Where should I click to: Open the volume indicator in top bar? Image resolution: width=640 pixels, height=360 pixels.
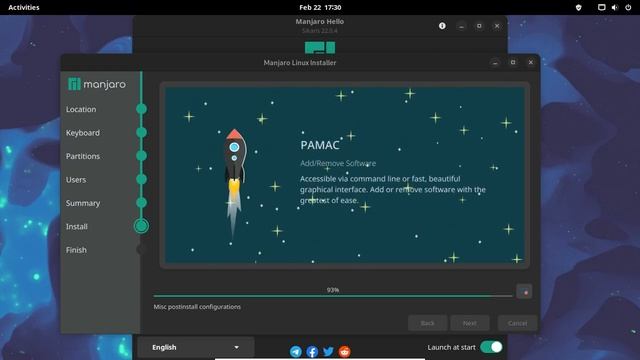tap(615, 7)
